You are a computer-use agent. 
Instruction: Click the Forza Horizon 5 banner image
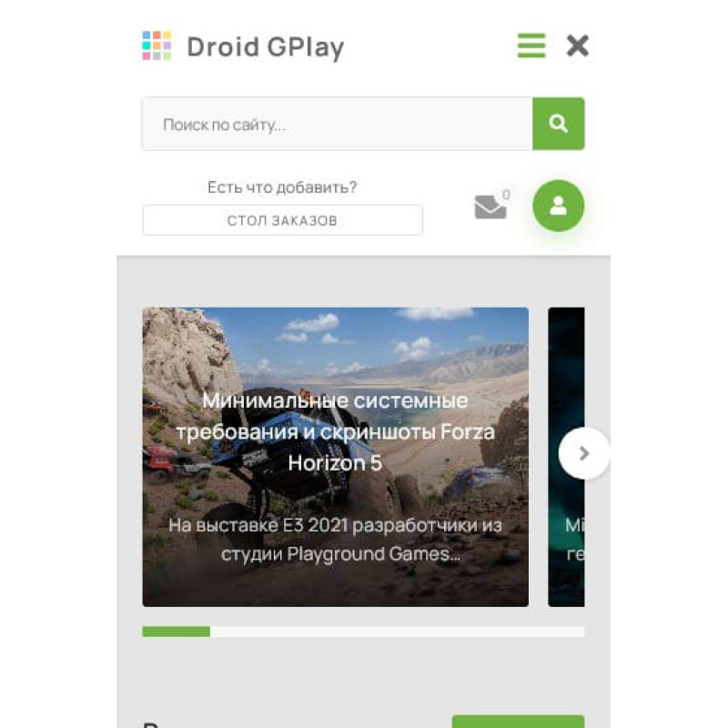click(335, 364)
